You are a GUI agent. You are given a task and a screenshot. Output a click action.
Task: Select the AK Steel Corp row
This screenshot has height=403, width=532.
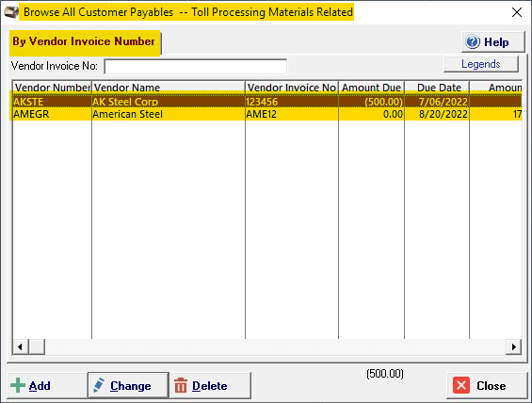[267, 102]
